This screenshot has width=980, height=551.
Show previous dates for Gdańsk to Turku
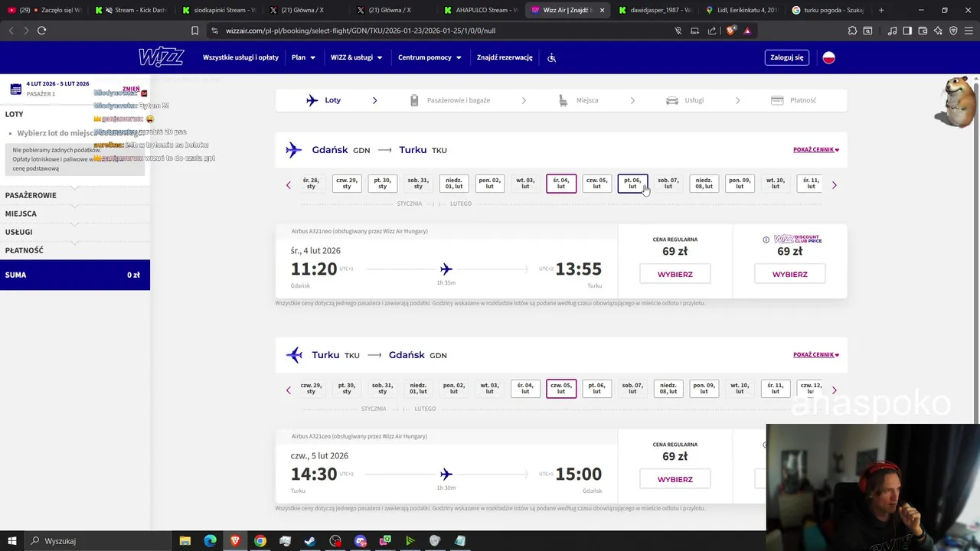coord(289,184)
